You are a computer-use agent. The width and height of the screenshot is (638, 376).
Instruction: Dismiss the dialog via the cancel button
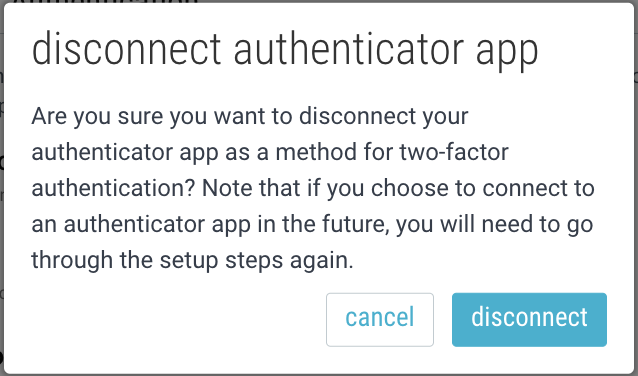380,319
